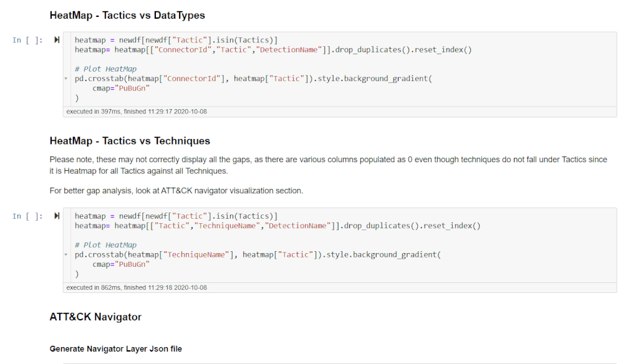Click cmap="PuBuGn" in the second cell
This screenshot has width=623, height=364.
[x=121, y=264]
